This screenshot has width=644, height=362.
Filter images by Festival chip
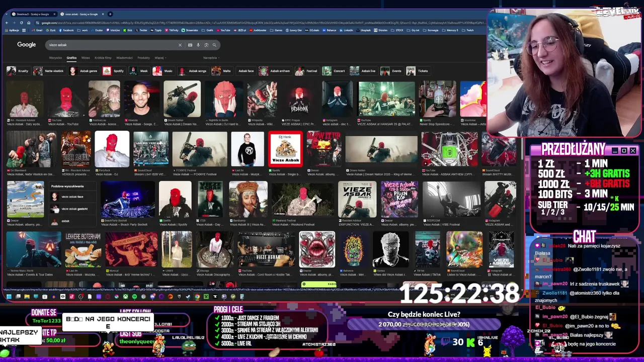coord(306,71)
